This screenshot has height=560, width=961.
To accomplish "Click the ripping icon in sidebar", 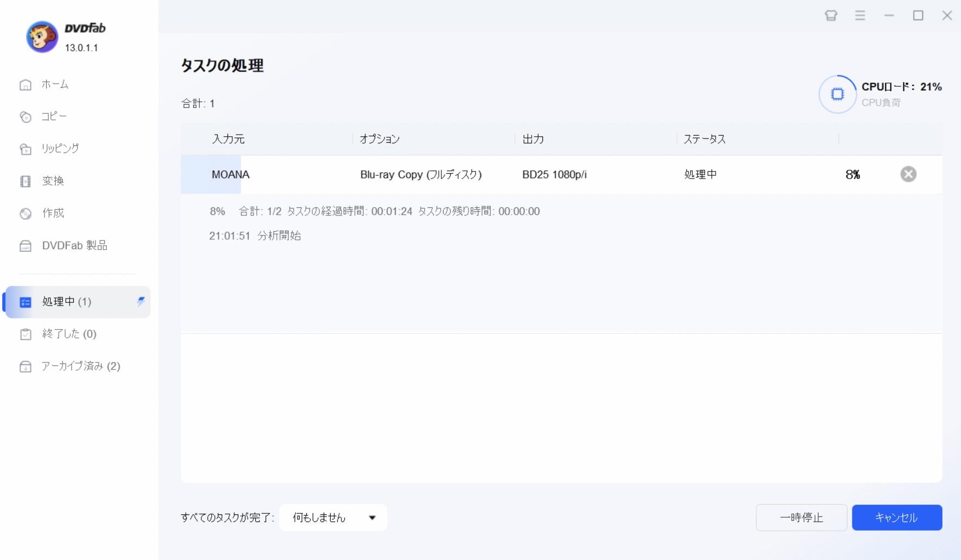I will pos(26,149).
